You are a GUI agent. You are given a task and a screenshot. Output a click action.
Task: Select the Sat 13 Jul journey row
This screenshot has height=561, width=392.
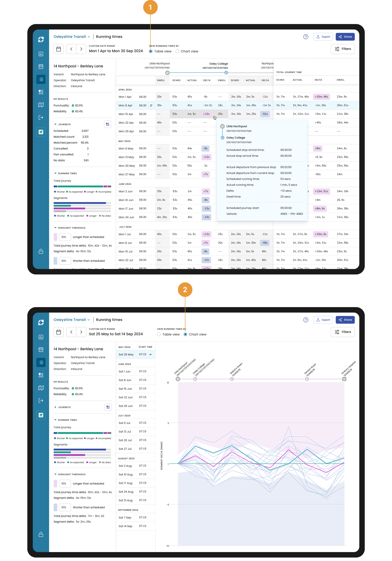(x=136, y=432)
